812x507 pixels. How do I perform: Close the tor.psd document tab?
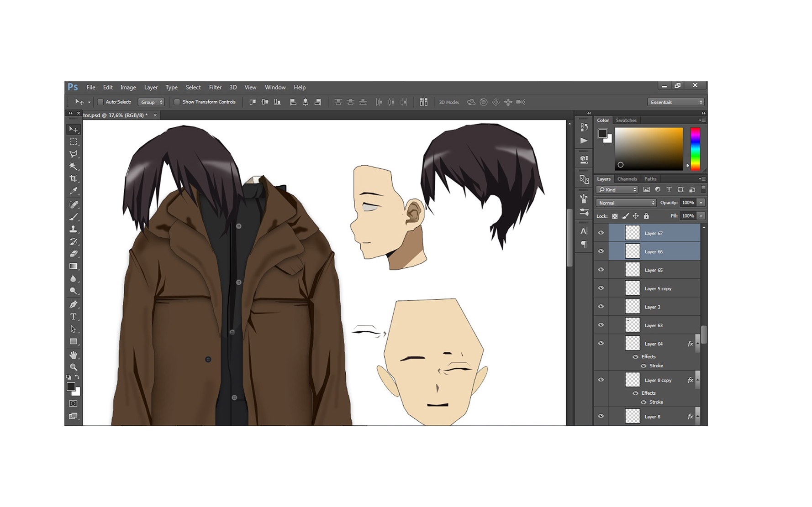[x=155, y=115]
